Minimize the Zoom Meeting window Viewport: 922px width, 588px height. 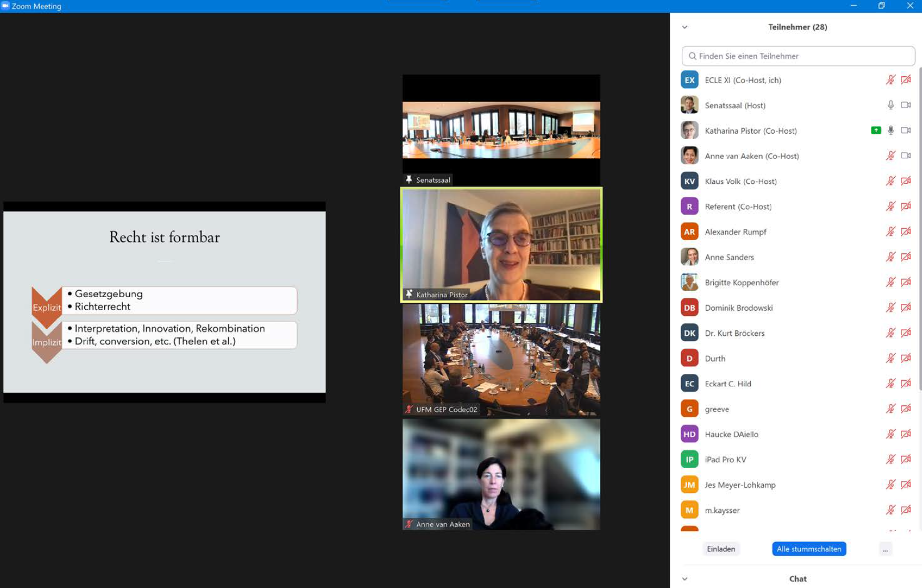pos(853,6)
